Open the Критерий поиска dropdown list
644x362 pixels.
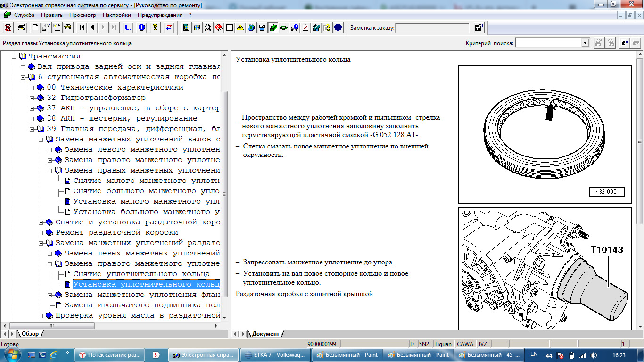coord(585,43)
